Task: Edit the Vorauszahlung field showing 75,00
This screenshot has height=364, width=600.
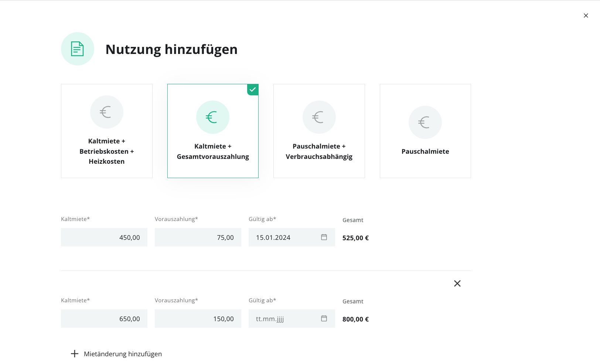Action: pyautogui.click(x=198, y=237)
